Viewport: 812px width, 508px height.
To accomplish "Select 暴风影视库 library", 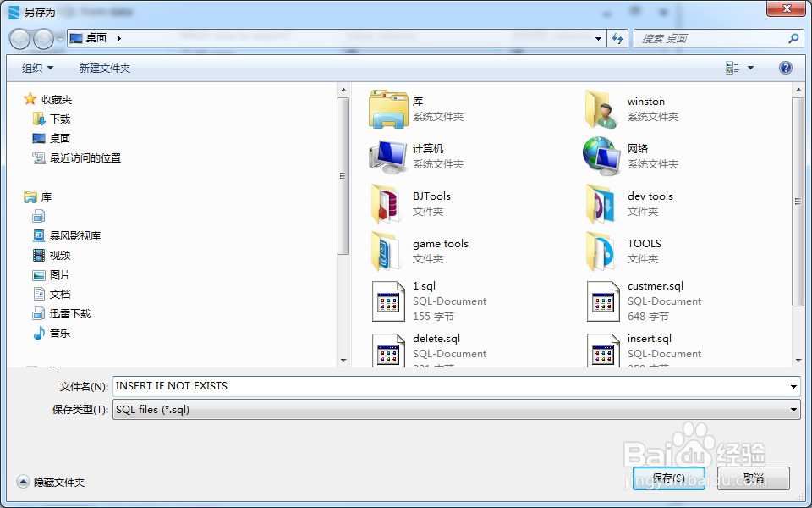I will point(67,236).
